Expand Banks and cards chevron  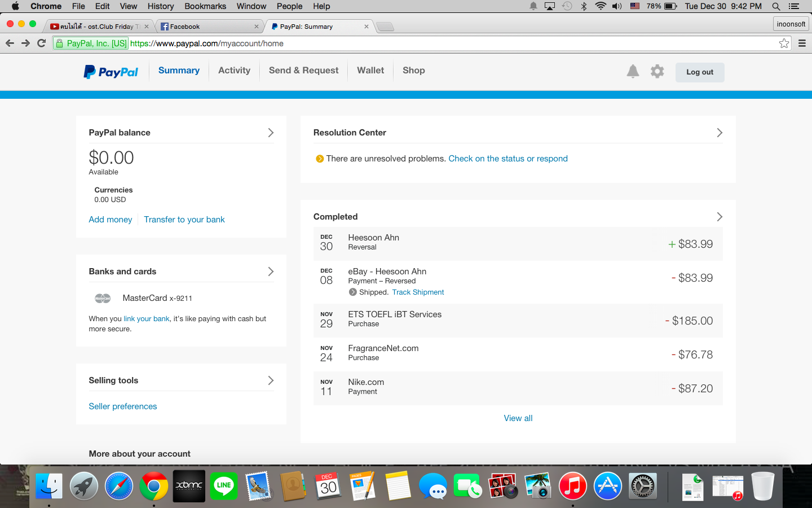point(271,271)
